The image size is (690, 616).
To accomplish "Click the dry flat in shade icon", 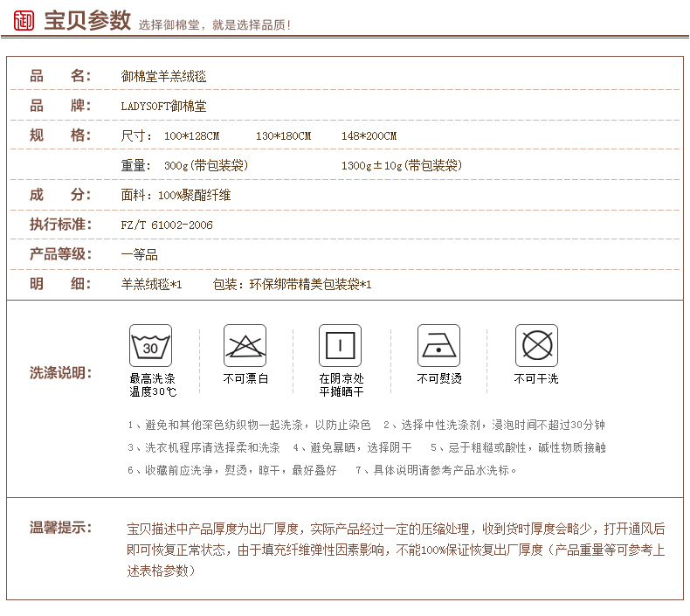I will (x=340, y=346).
